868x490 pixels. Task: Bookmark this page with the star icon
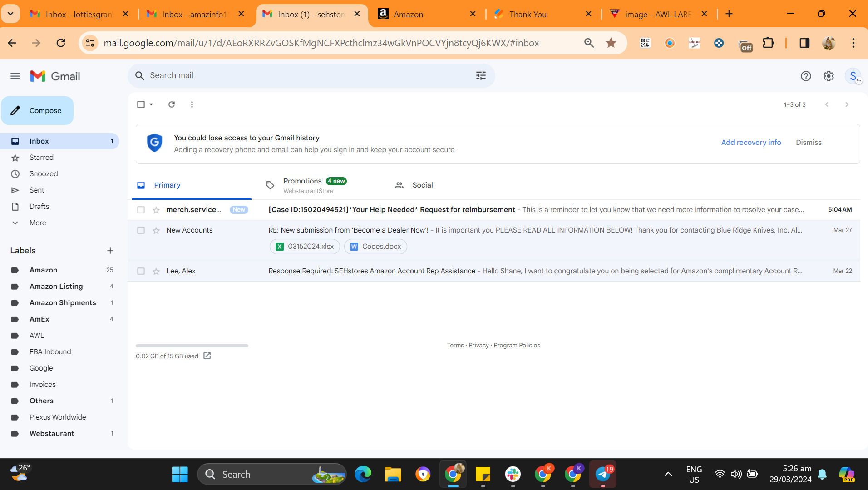(x=611, y=43)
